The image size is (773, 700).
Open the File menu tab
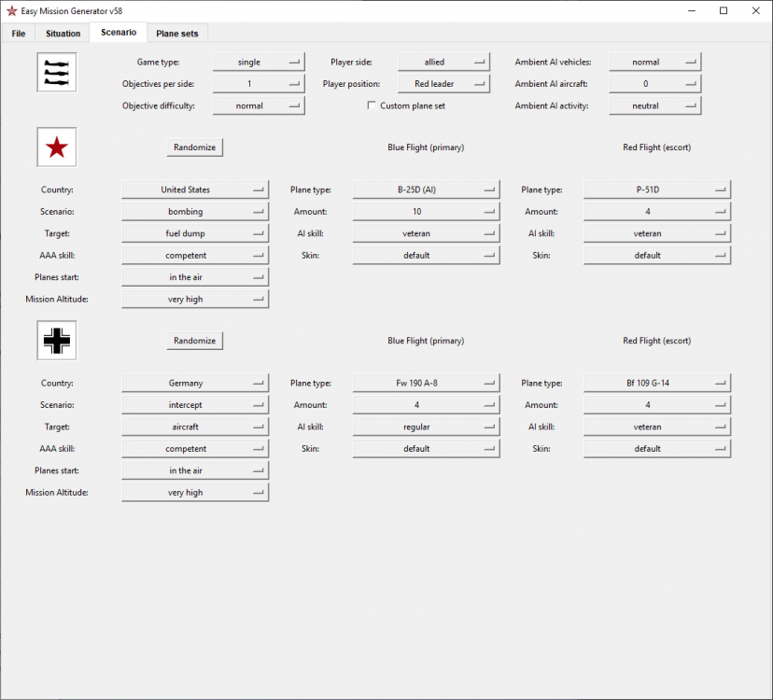tap(19, 34)
